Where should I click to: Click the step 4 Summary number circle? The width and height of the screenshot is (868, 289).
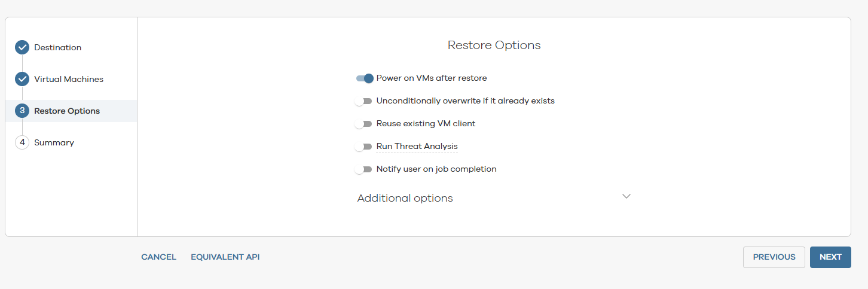22,142
